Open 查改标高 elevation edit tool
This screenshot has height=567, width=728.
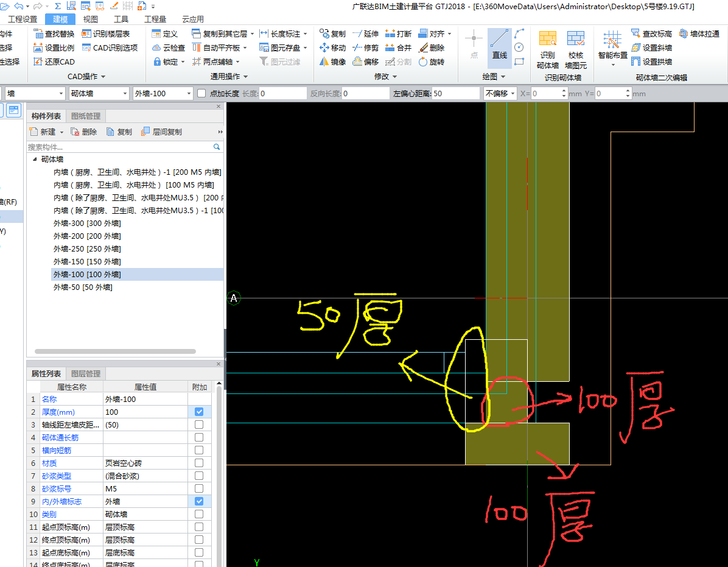coord(652,34)
